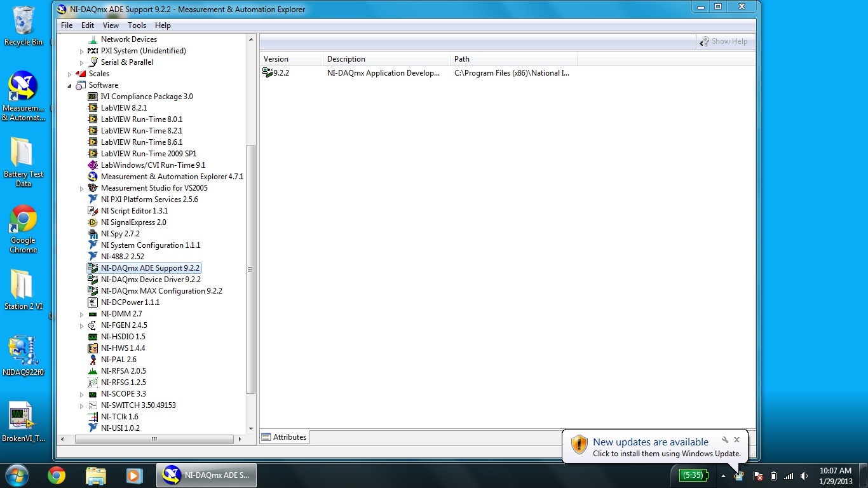Expand the NI-DMM 2.7 node
This screenshot has height=488, width=868.
point(81,314)
